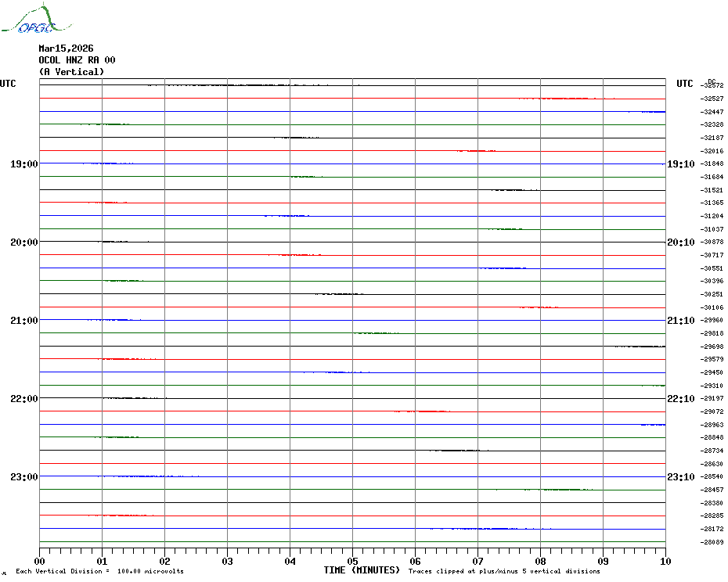The height and width of the screenshot is (582, 728).
Task: Pick the 22:00 marker on the left axis
Action: coord(23,399)
